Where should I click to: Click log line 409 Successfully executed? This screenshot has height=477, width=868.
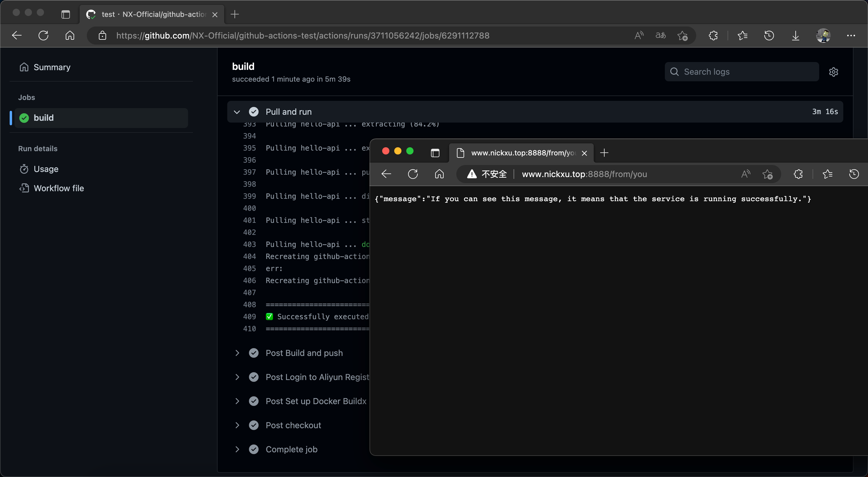[317, 316]
